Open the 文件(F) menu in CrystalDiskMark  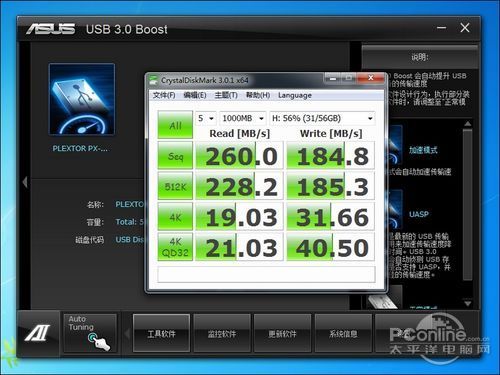pos(164,95)
